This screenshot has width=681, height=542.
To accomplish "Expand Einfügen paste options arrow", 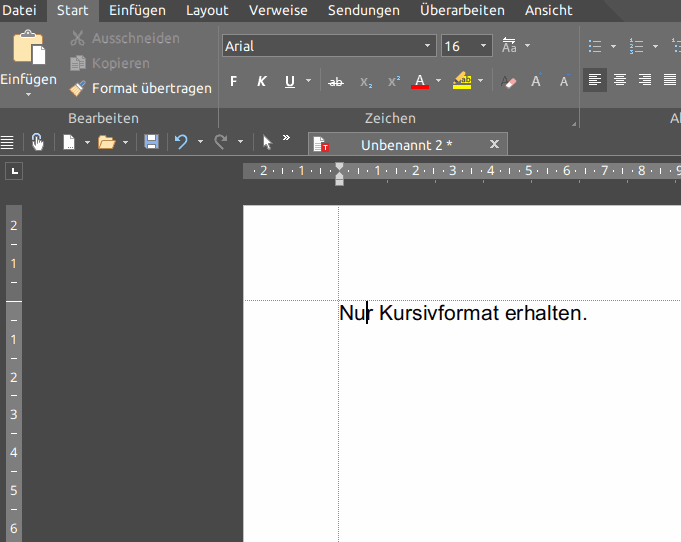I will (28, 95).
